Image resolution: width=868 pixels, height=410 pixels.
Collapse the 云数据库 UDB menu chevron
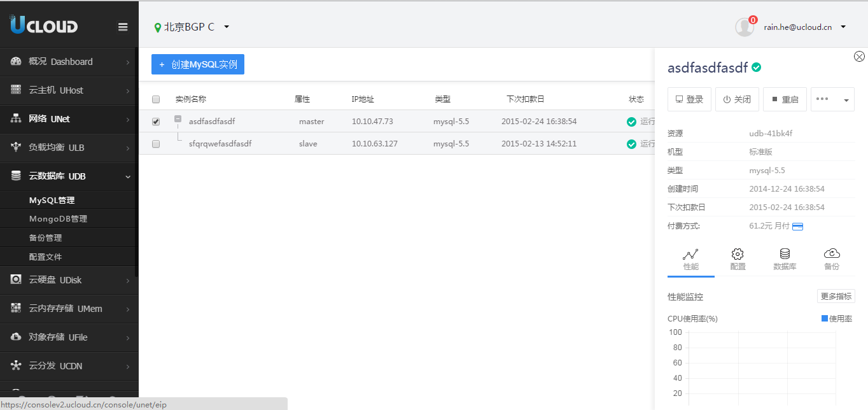[x=128, y=176]
